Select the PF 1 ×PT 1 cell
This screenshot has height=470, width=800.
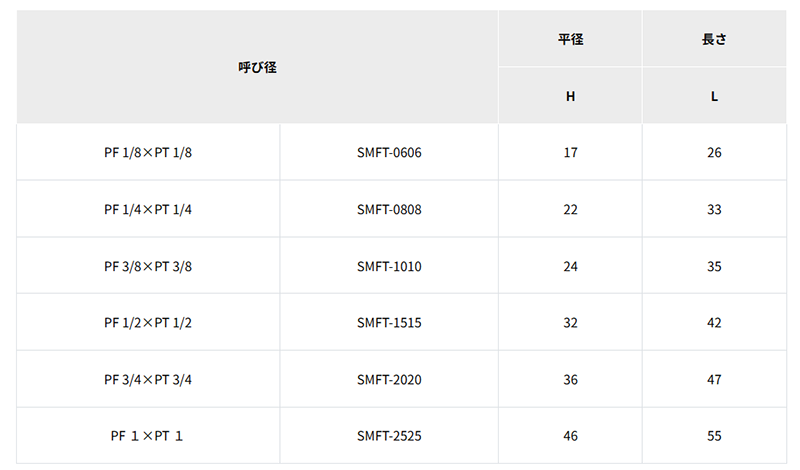click(x=148, y=436)
